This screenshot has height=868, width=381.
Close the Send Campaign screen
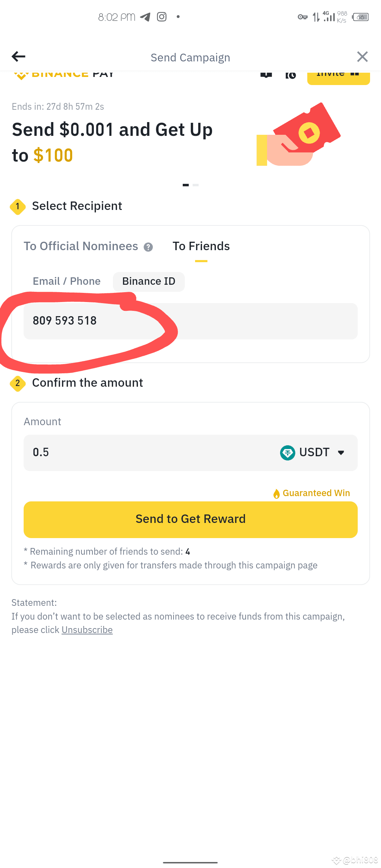362,56
